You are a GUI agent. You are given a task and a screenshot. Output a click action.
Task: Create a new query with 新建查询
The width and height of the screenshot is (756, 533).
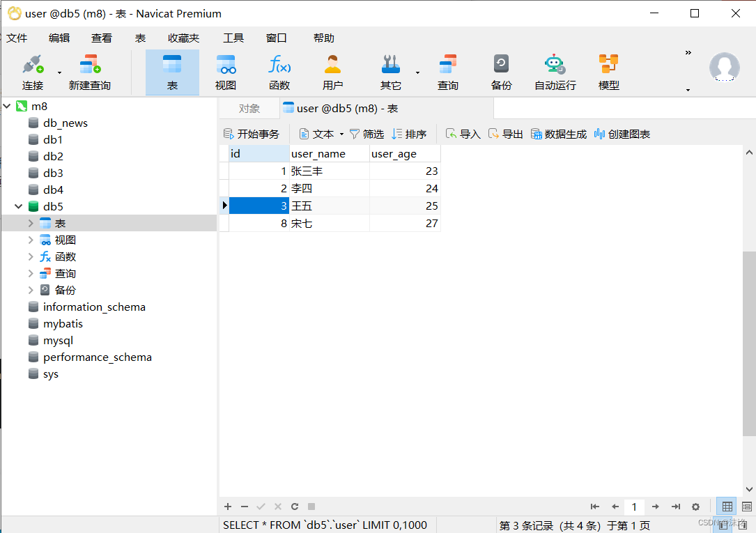[x=89, y=72]
